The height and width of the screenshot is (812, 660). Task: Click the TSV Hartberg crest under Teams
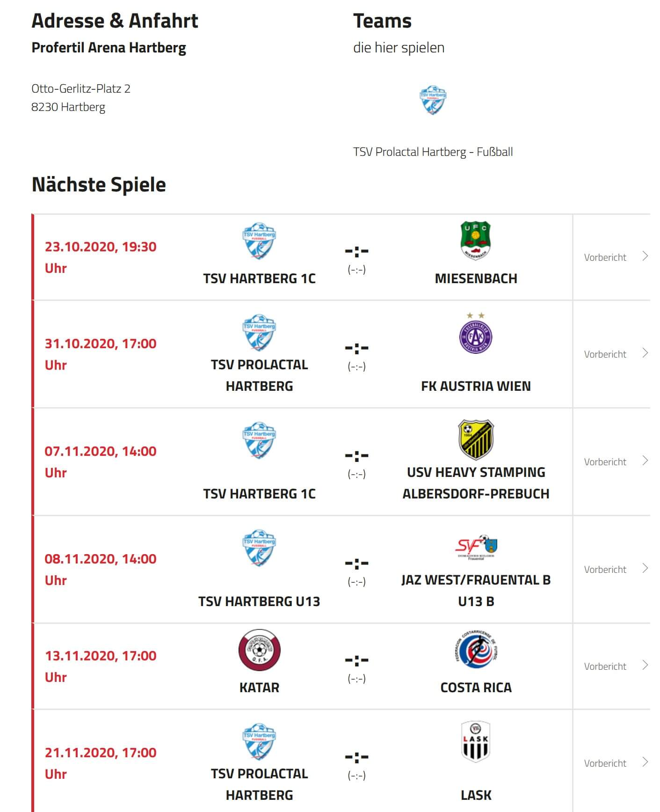433,100
